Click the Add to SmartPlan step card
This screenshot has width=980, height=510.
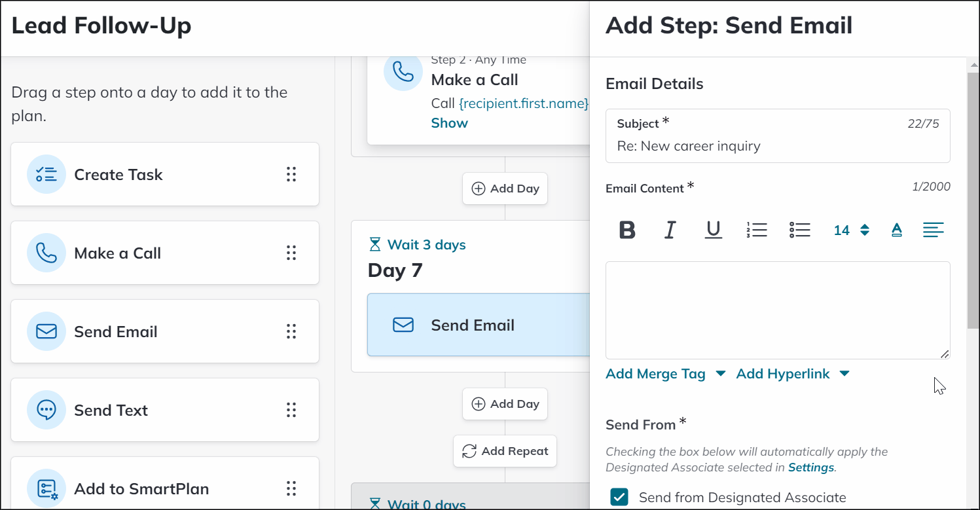165,484
